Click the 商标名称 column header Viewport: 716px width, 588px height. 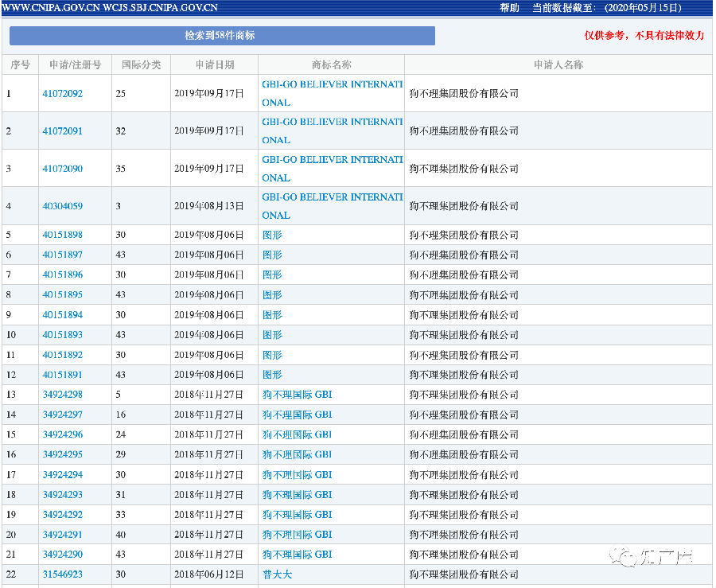(331, 65)
